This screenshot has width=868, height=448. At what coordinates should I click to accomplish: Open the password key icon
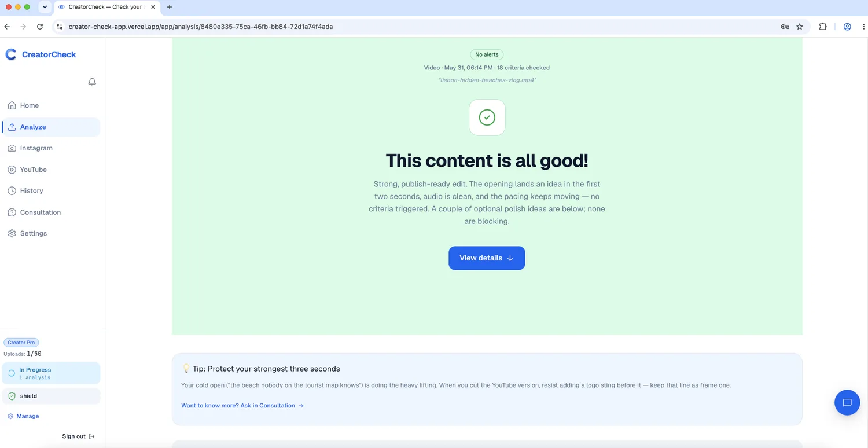tap(785, 27)
